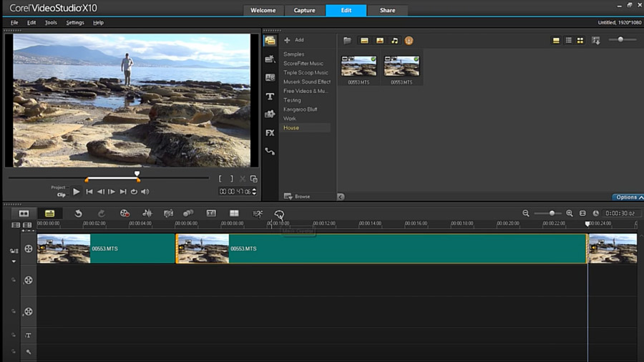The width and height of the screenshot is (644, 362).
Task: Expand the Options panel
Action: [x=626, y=197]
